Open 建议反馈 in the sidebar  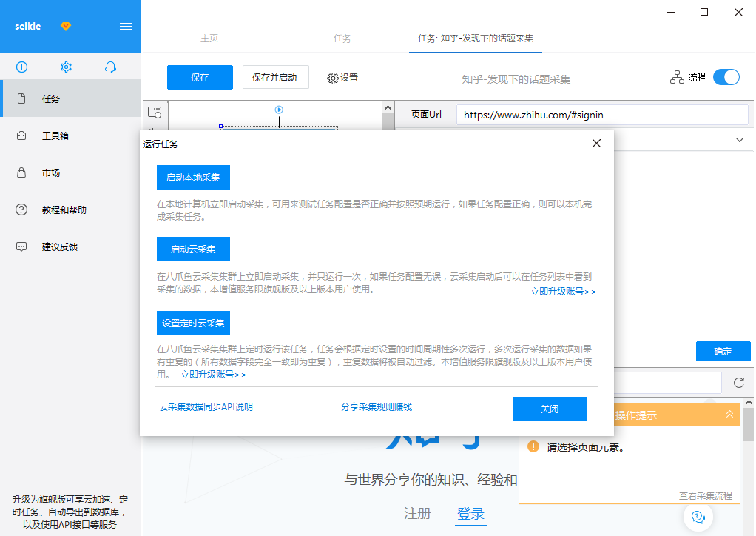(x=70, y=247)
